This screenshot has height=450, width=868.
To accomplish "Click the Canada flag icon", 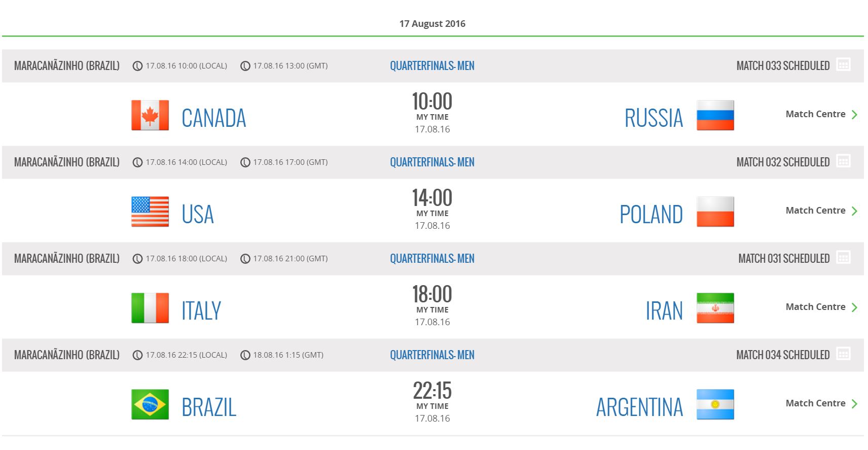I will click(x=150, y=115).
